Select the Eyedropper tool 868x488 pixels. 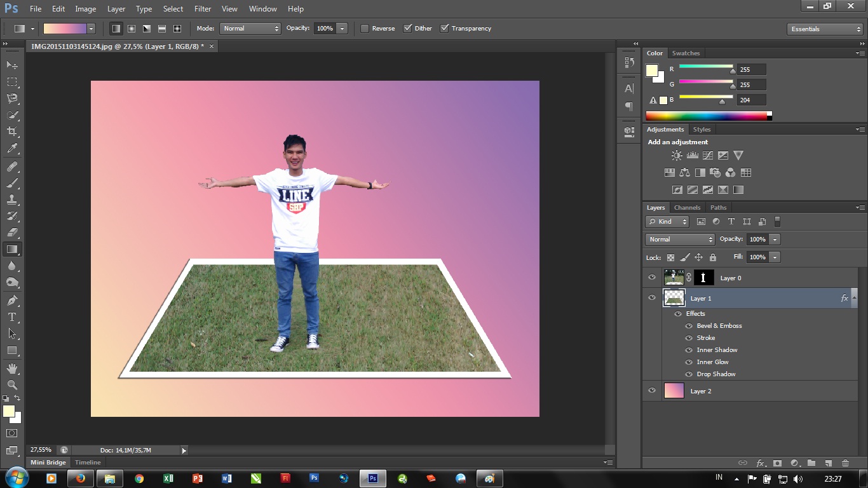tap(12, 149)
